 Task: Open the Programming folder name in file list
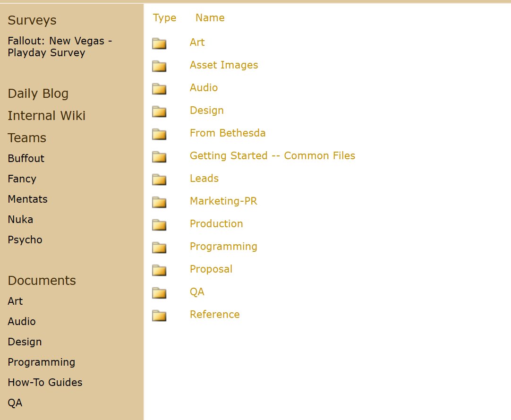click(x=223, y=247)
